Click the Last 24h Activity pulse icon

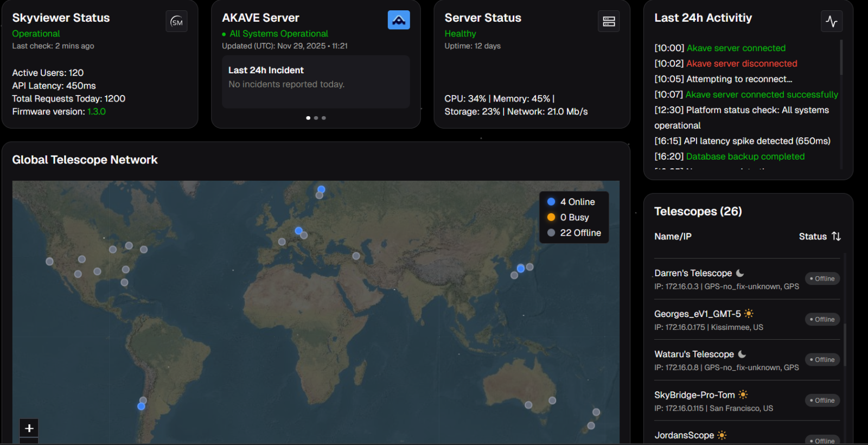tap(832, 22)
